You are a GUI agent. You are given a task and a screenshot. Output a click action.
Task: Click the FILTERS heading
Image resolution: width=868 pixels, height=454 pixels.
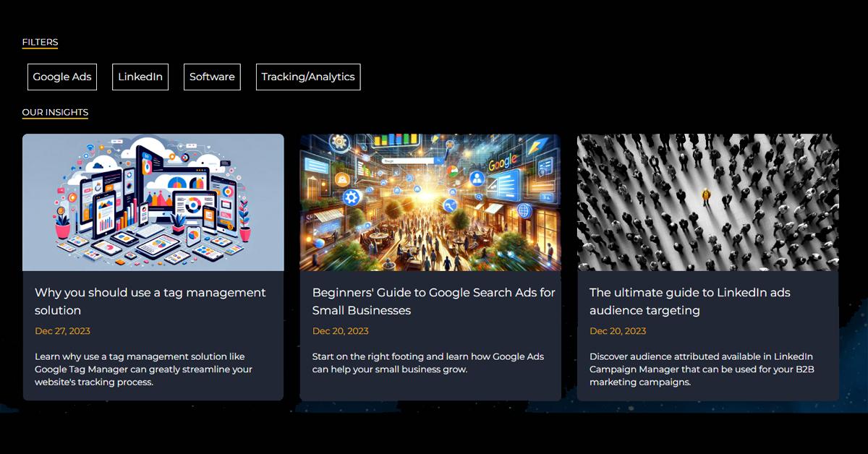click(40, 42)
